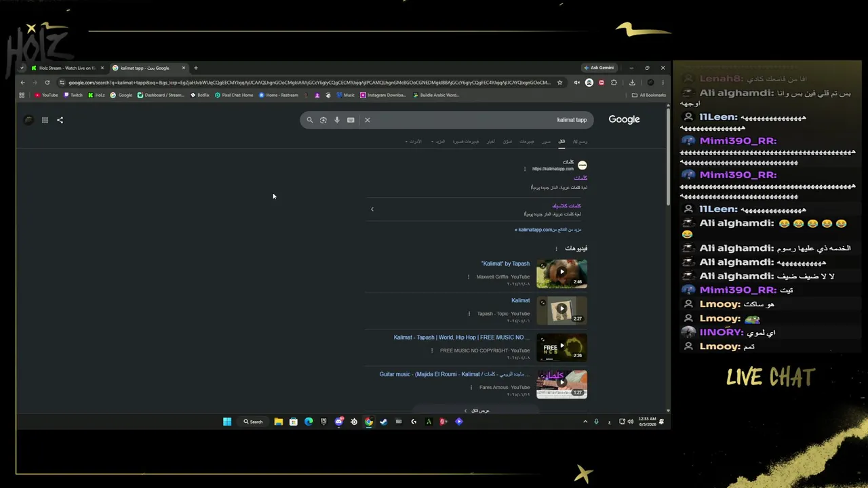The image size is (868, 488).
Task: Open the YouTube bookmark
Action: (x=47, y=95)
